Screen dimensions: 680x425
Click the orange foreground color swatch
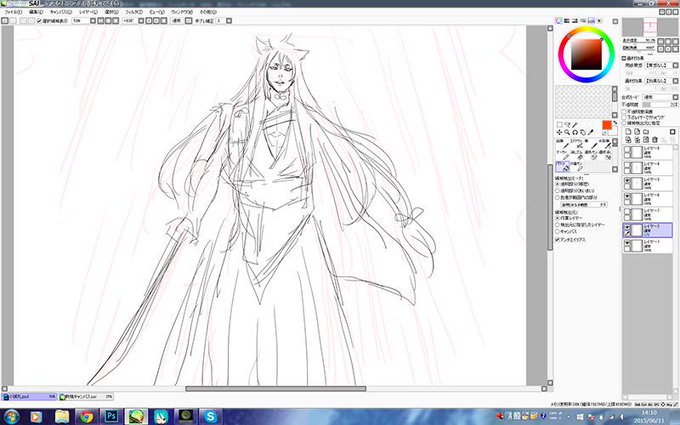click(607, 125)
